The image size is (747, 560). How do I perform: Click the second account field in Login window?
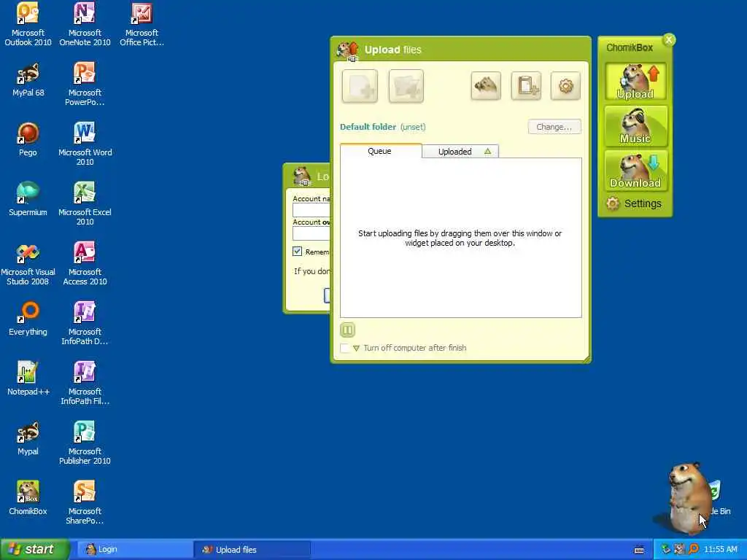pos(311,233)
